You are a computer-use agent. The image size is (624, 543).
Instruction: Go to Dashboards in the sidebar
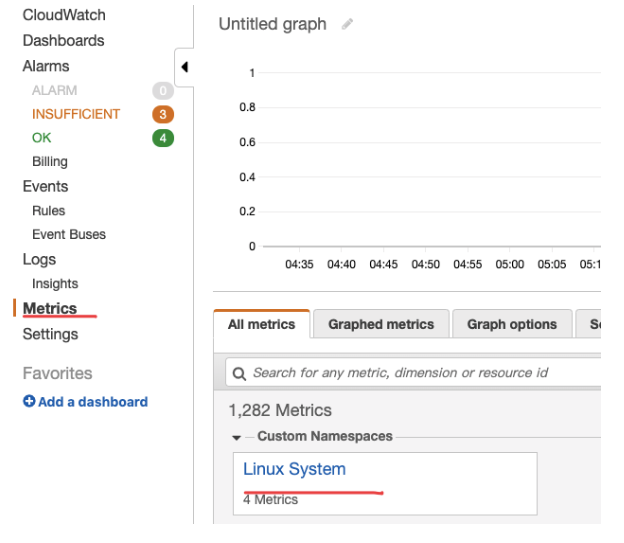coord(63,41)
